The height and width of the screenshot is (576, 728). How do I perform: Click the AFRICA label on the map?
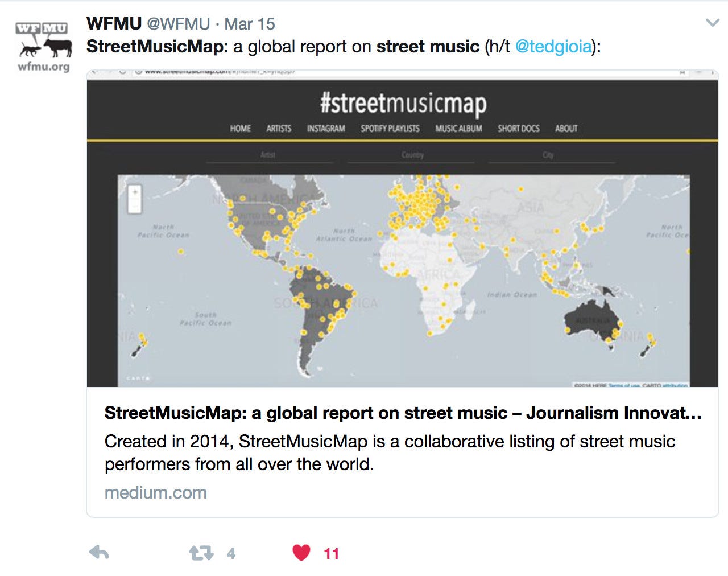[439, 275]
